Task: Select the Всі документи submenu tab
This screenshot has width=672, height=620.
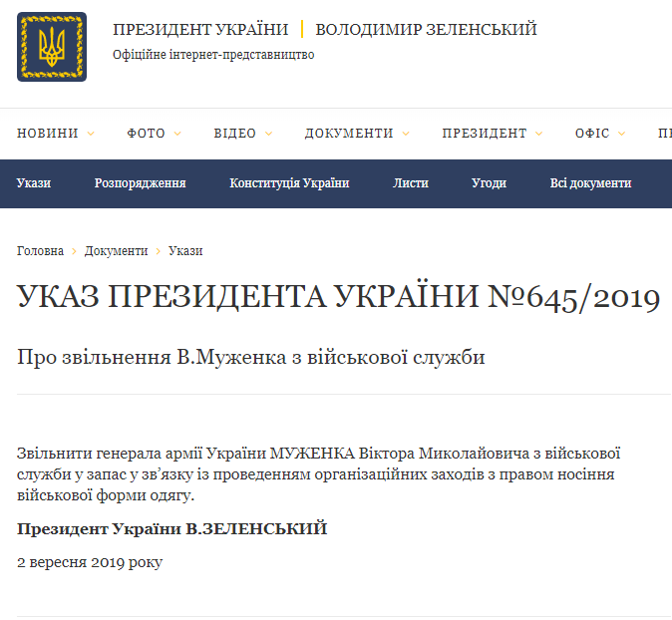Action: pyautogui.click(x=590, y=183)
